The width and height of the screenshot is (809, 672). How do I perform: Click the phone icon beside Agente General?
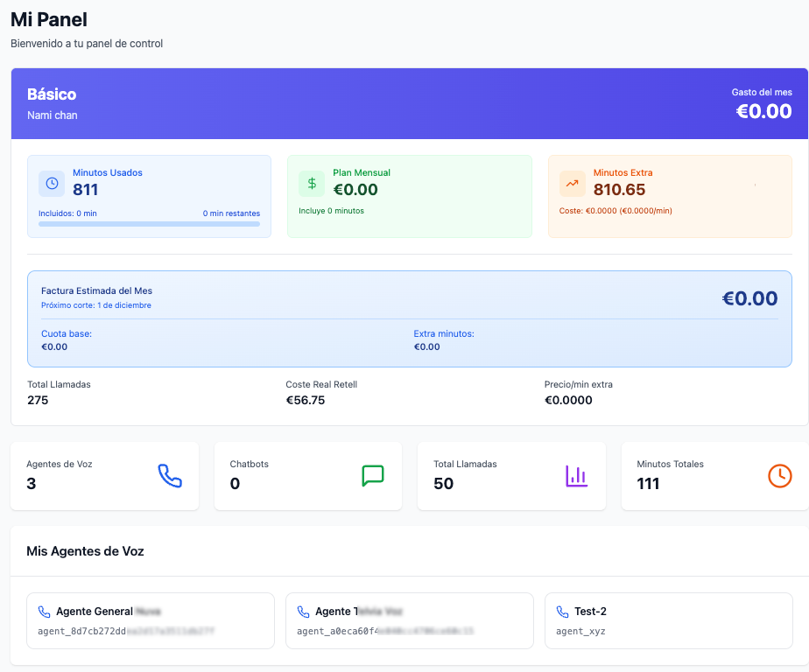[x=44, y=612]
